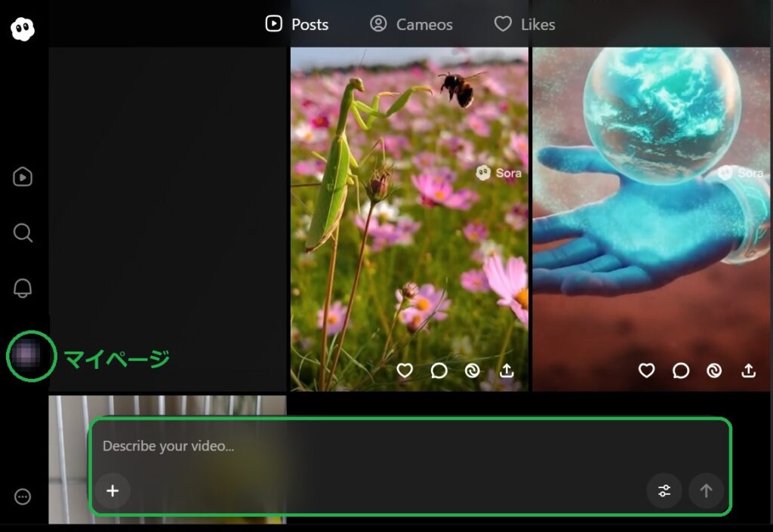Open video settings sliders icon in prompt box
Image resolution: width=773 pixels, height=532 pixels.
pyautogui.click(x=664, y=491)
